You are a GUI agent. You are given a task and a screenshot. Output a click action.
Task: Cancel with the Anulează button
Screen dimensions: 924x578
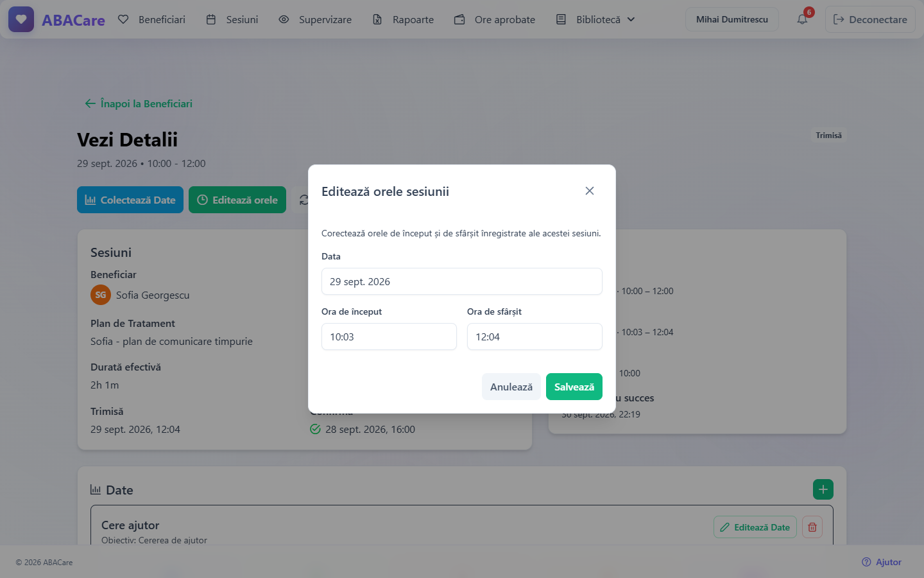(511, 387)
